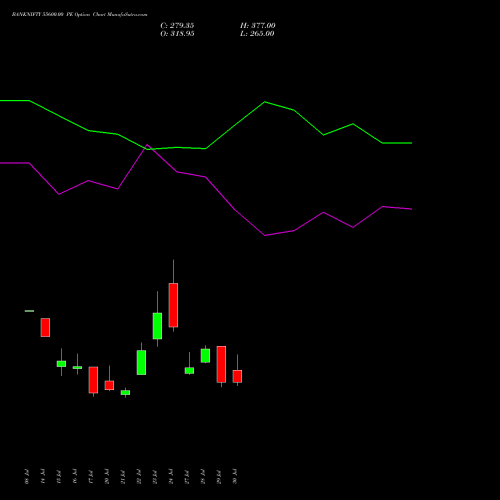Image resolution: width=500 pixels, height=500 pixels.
Task: Click the 14 Jul date axis label
Action: tap(43, 476)
